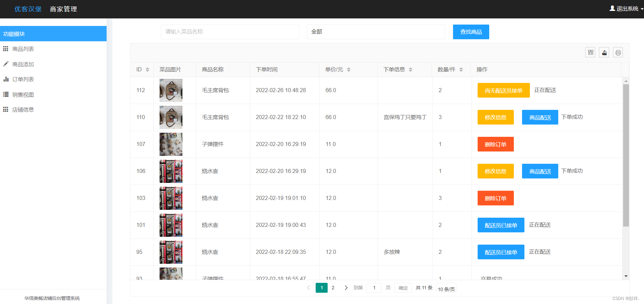Click the 多放辣 order note cell
The width and height of the screenshot is (644, 304).
(x=392, y=252)
